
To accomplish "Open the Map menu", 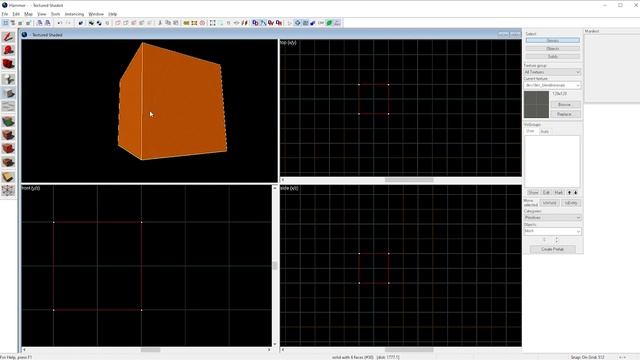I will coord(28,14).
